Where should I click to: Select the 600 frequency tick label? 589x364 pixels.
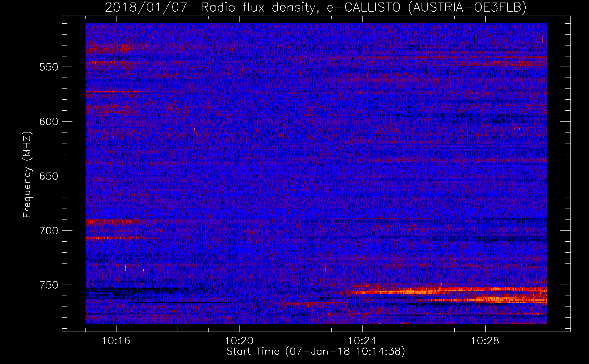click(x=49, y=122)
